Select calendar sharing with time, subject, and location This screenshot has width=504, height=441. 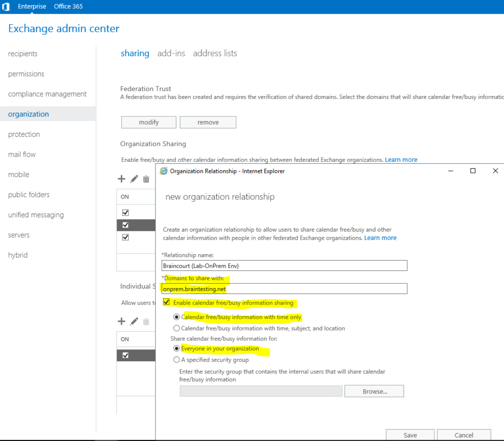(177, 328)
